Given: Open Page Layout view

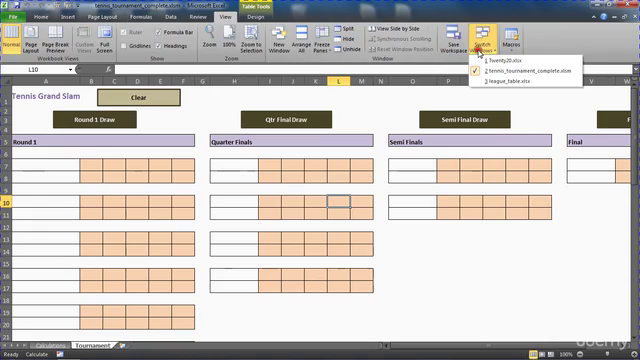Looking at the screenshot, I should click(31, 39).
